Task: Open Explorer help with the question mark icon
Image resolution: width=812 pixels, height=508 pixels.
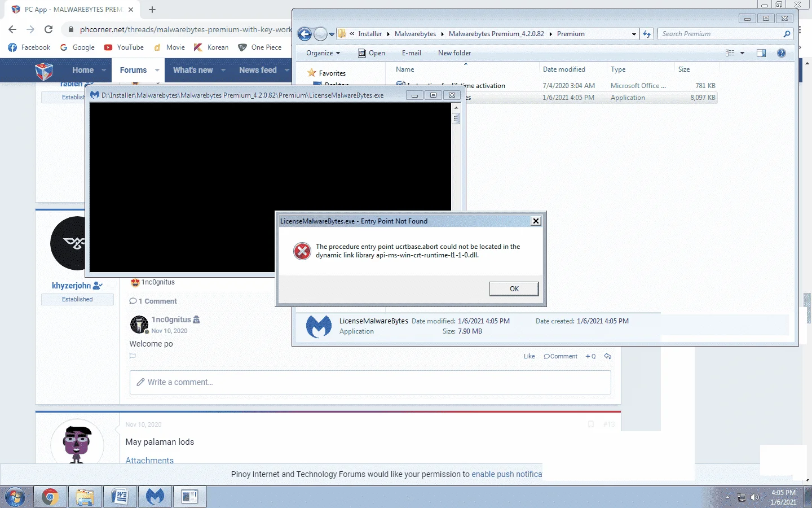Action: 782,53
